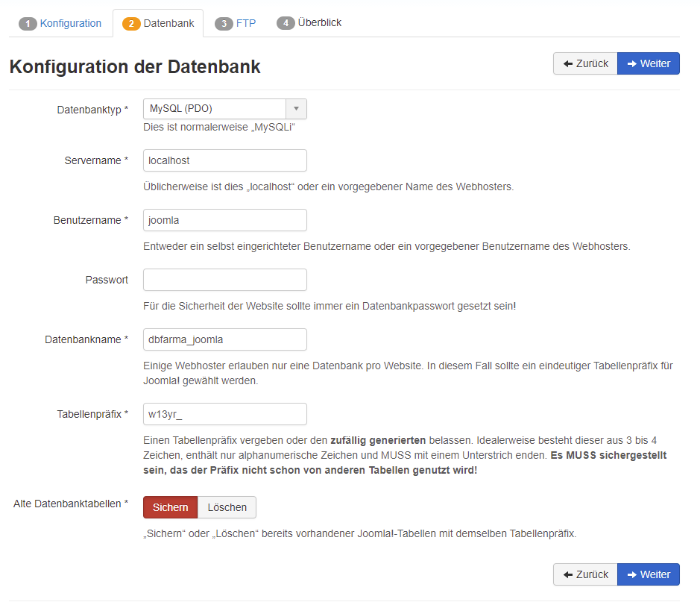Click hint about localhost or Webhoster name
The width and height of the screenshot is (700, 602).
[329, 186]
